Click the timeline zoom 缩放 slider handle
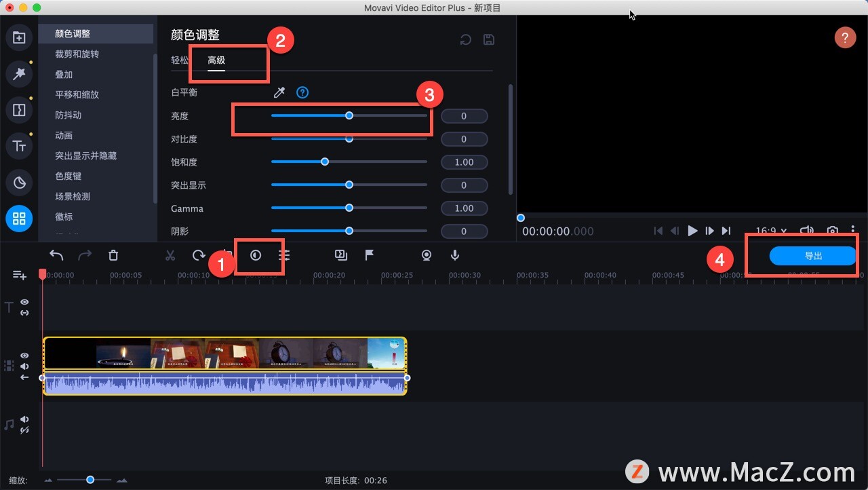The image size is (868, 490). pyautogui.click(x=90, y=480)
